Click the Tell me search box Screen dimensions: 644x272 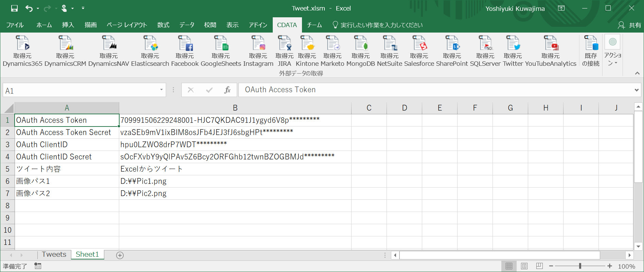pos(378,25)
